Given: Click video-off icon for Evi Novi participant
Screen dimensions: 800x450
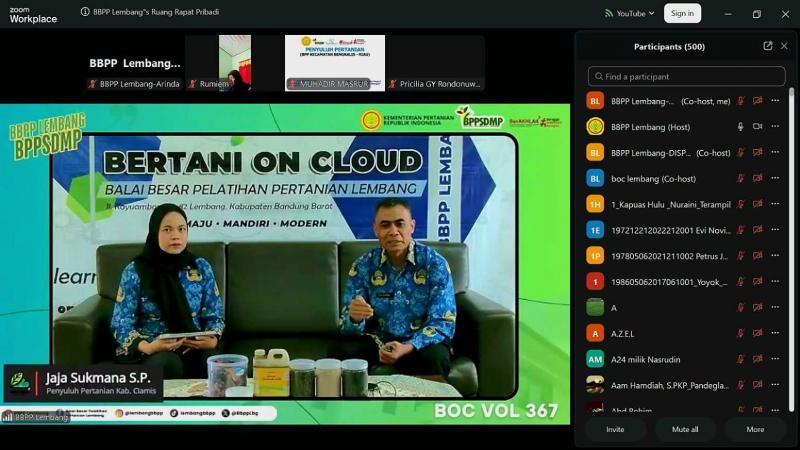Looking at the screenshot, I should click(x=758, y=230).
